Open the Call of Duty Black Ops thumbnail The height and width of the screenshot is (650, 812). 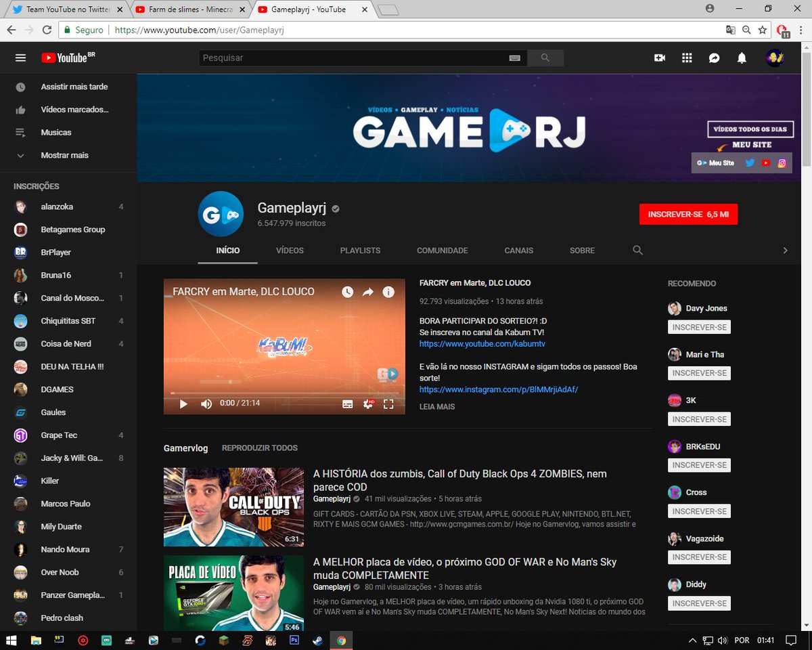click(233, 507)
